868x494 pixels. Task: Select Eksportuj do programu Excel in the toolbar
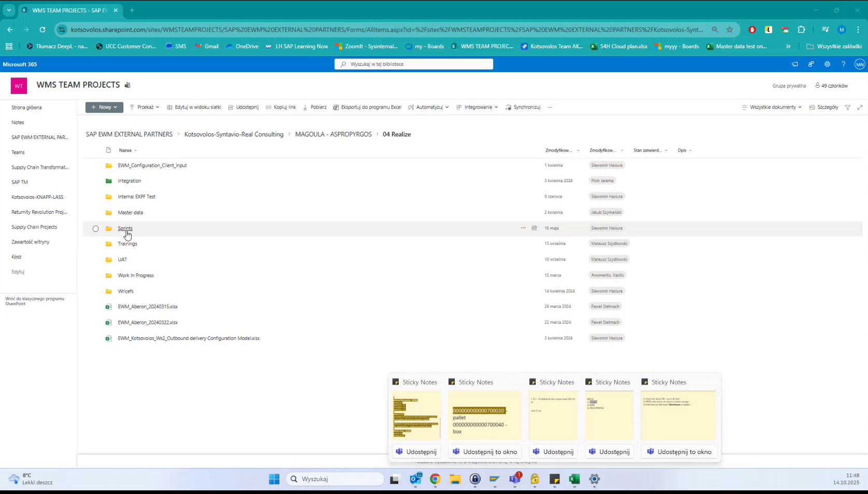[x=368, y=107]
